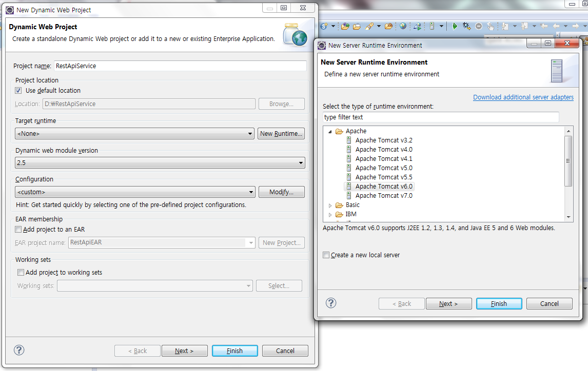Enable Add project to an EAR
This screenshot has height=371, width=588.
(18, 230)
